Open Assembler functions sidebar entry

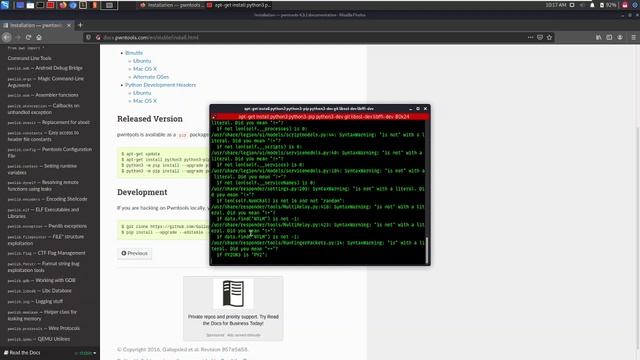(43, 95)
